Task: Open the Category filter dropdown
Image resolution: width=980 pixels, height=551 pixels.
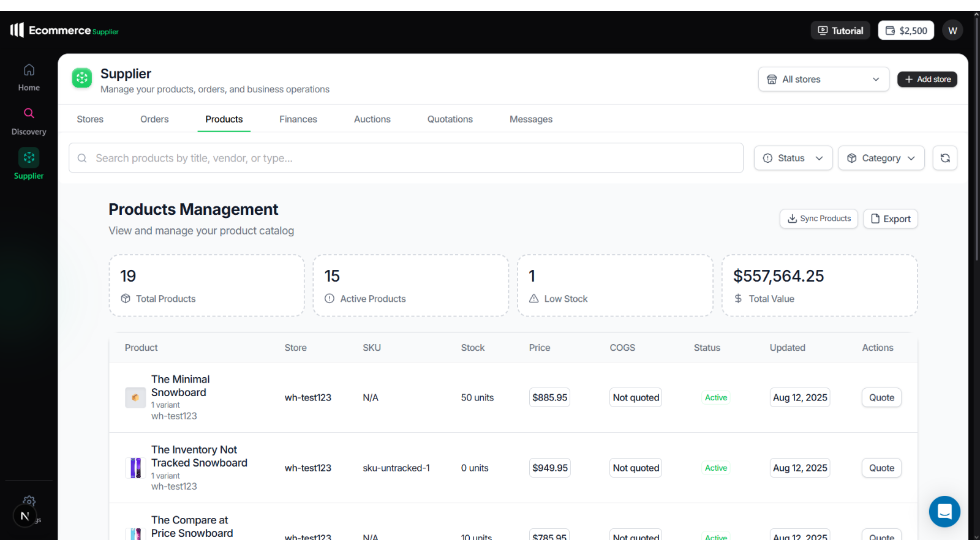Action: point(881,157)
